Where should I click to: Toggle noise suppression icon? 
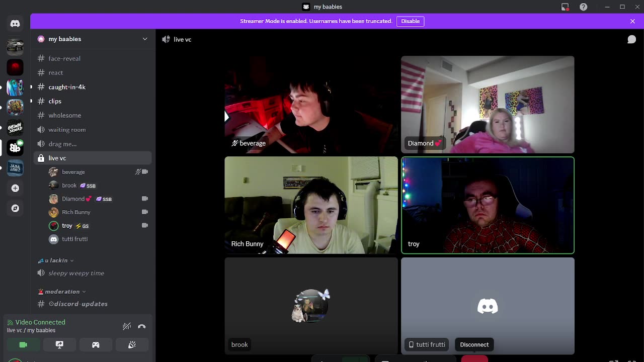point(127,326)
